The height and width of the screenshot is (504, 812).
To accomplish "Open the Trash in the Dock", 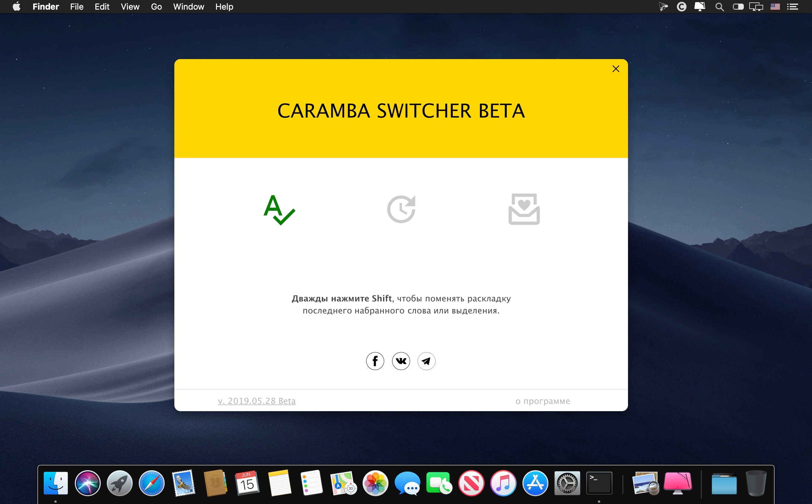I will click(x=756, y=483).
